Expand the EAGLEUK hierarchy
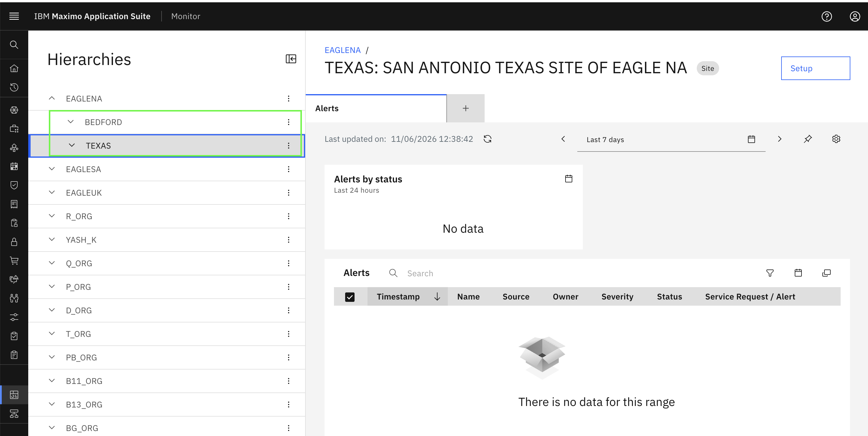Screen dimensions: 868x436 coord(51,193)
